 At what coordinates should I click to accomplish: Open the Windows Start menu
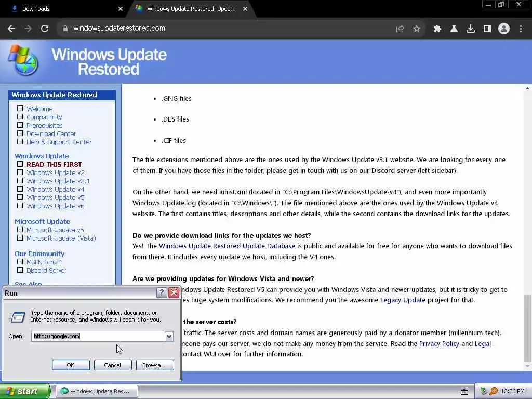coord(24,391)
